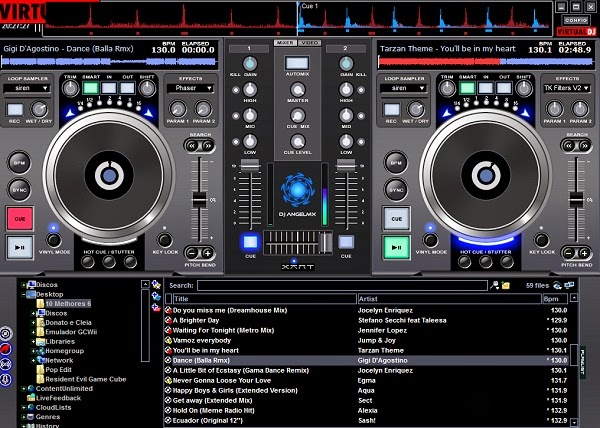
Task: Toggle right deck Vinyl Mode
Action: pos(430,240)
